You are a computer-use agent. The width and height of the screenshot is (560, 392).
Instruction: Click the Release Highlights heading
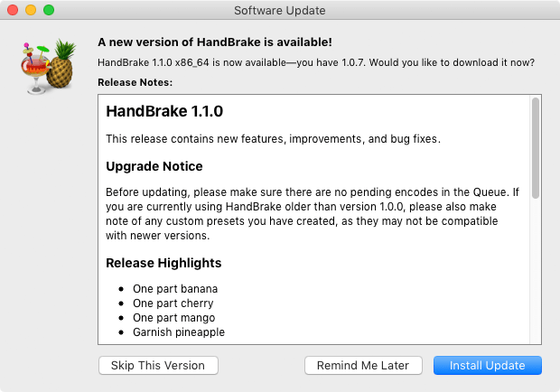pyautogui.click(x=163, y=263)
